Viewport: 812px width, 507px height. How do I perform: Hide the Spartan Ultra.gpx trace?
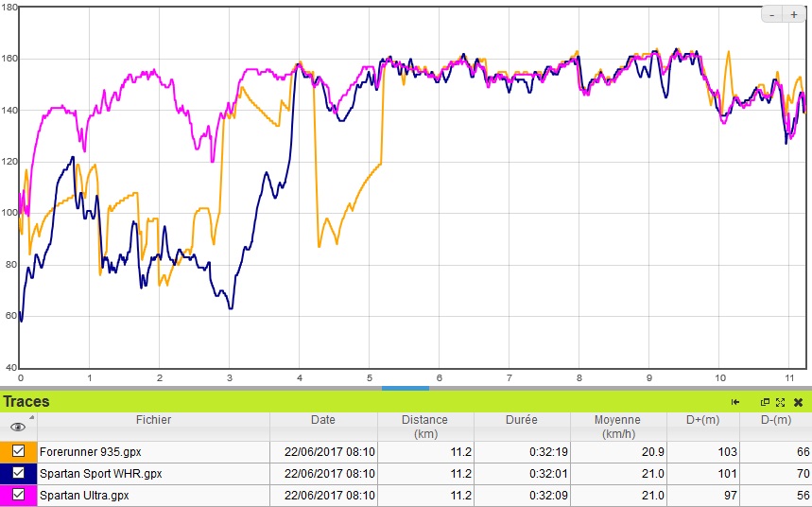click(18, 495)
